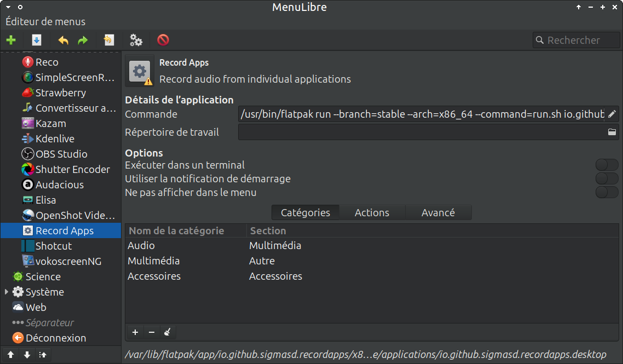623x364 pixels.
Task: Open the gears test launcher icon
Action: [x=136, y=40]
